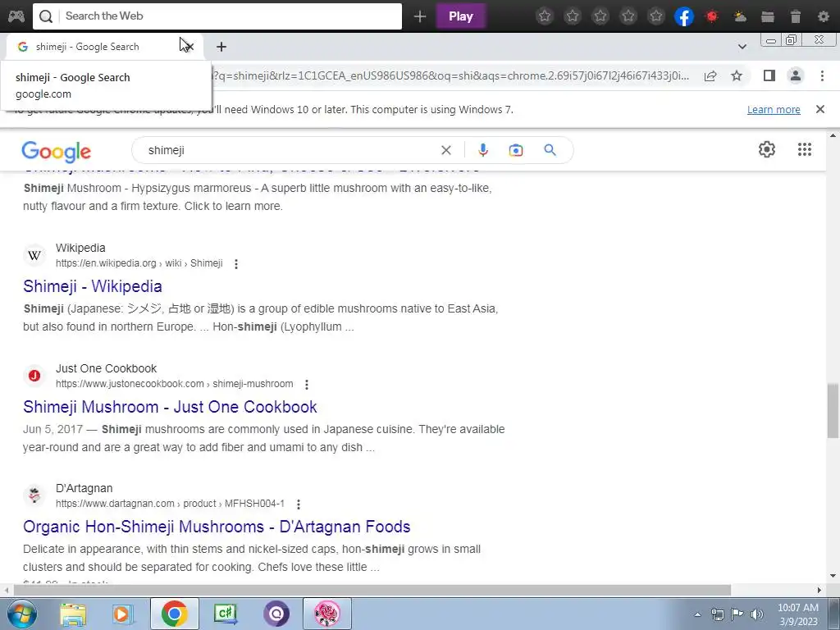Open the purple round taskbar app
840x630 pixels.
pyautogui.click(x=276, y=614)
